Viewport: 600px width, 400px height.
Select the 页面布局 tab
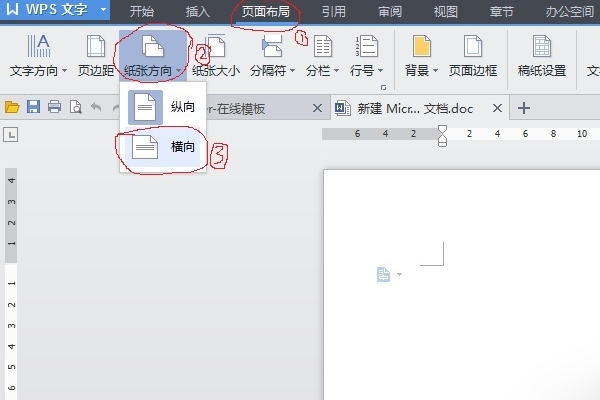point(266,11)
